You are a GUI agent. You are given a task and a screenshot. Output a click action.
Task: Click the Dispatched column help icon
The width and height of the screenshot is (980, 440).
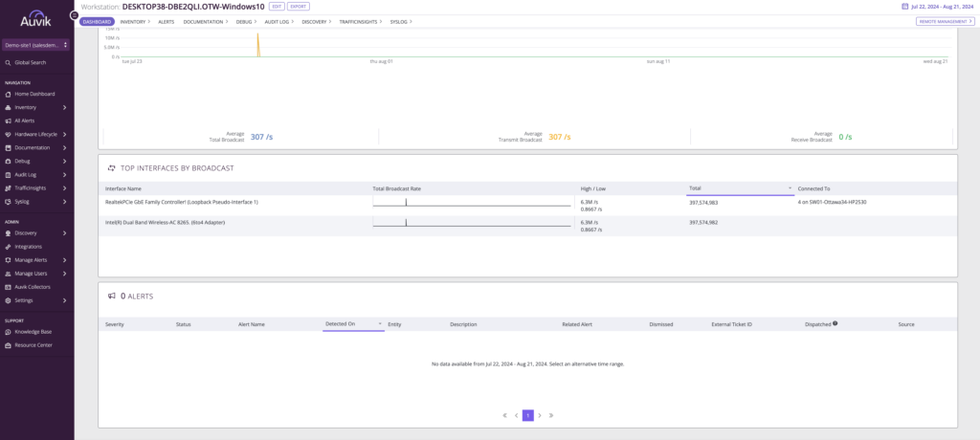(835, 323)
